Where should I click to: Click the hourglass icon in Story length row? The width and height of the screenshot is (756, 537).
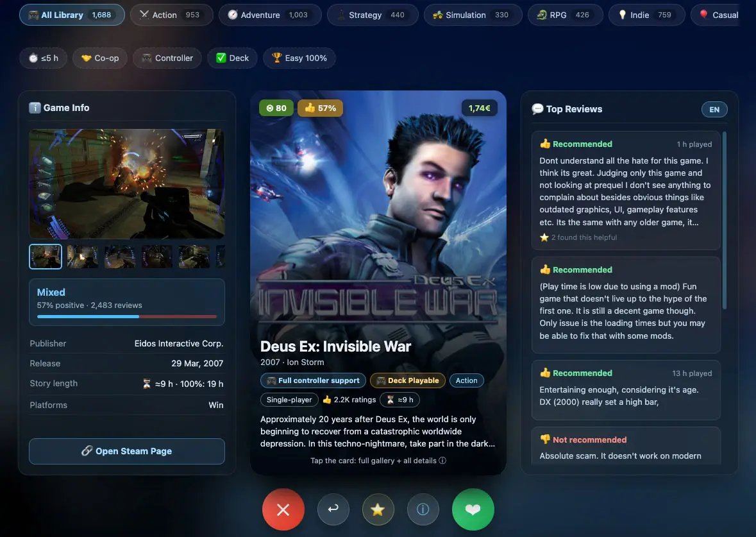147,384
